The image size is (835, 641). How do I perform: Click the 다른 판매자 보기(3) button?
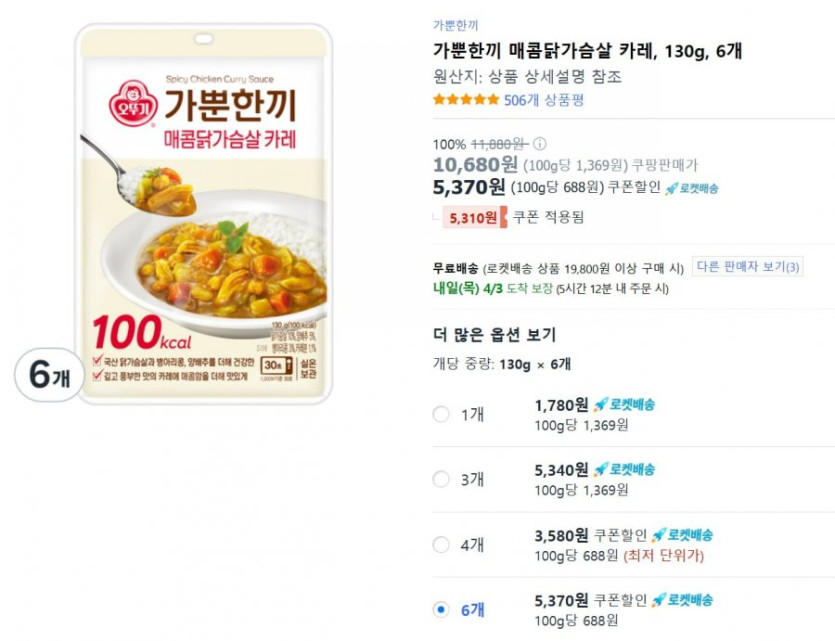click(x=749, y=267)
